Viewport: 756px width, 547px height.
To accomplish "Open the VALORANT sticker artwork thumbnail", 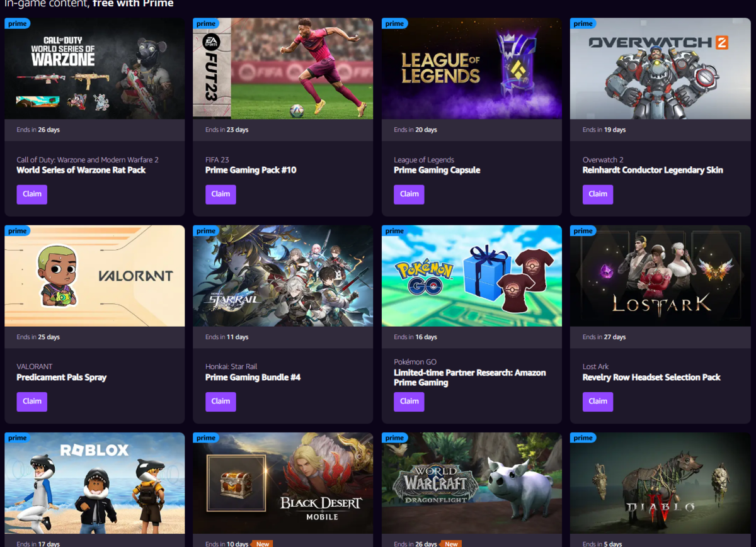I will [x=94, y=276].
